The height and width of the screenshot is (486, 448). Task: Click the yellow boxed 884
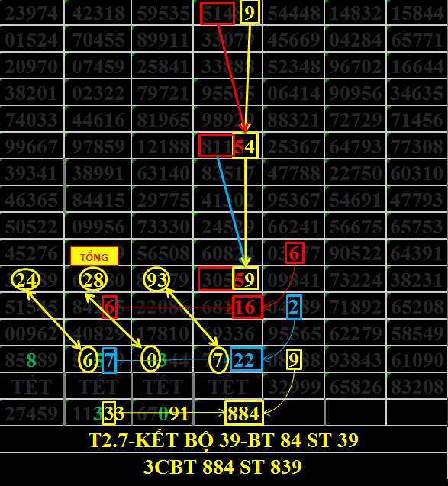coord(244,413)
